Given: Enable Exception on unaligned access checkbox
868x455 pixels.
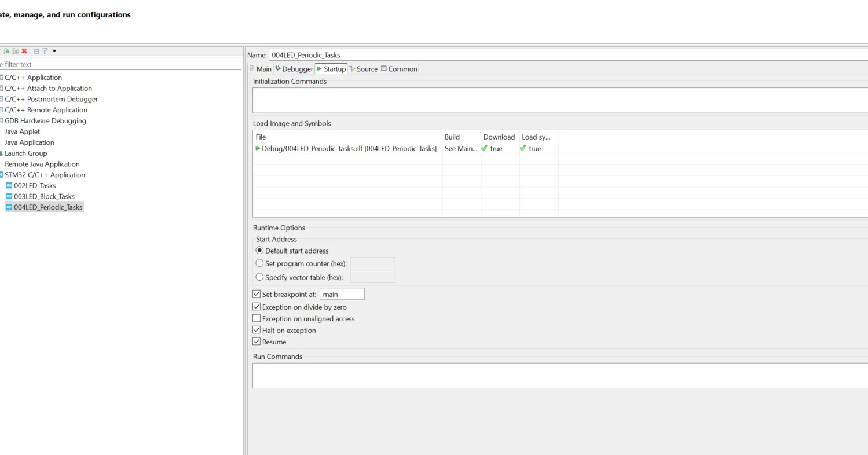Looking at the screenshot, I should (x=257, y=318).
